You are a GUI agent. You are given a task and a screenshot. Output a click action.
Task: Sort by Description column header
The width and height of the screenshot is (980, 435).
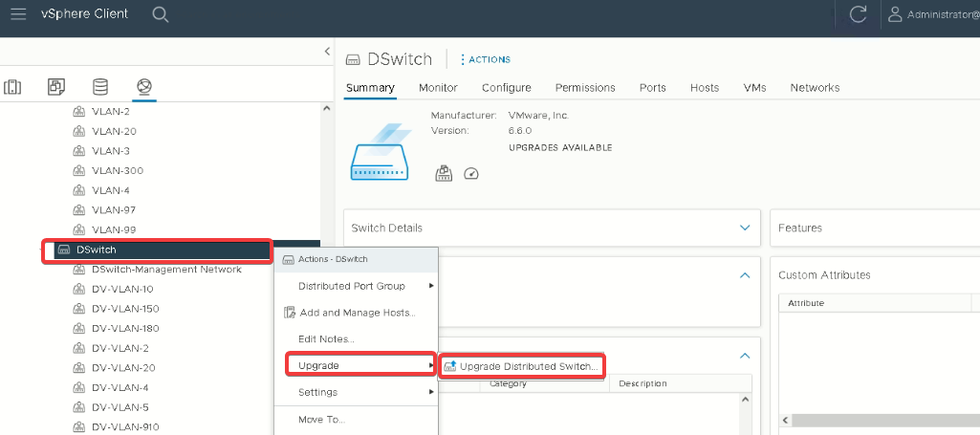pyautogui.click(x=642, y=383)
